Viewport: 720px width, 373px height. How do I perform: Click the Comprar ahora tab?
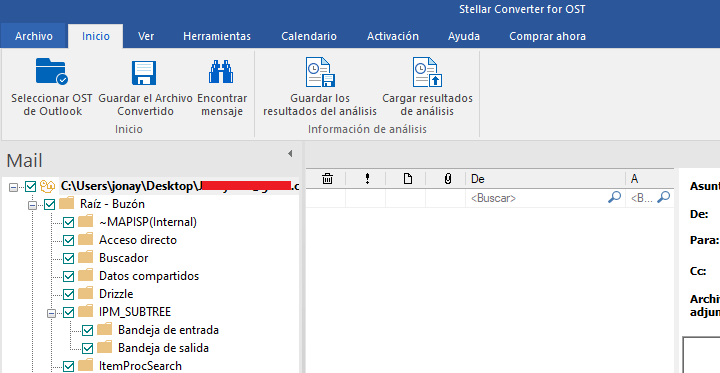point(547,36)
